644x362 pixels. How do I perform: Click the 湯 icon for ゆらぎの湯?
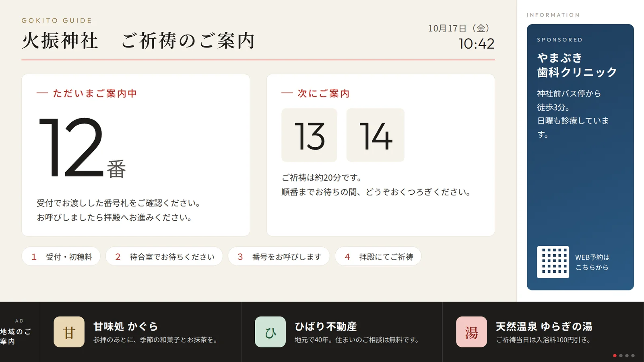(x=471, y=332)
